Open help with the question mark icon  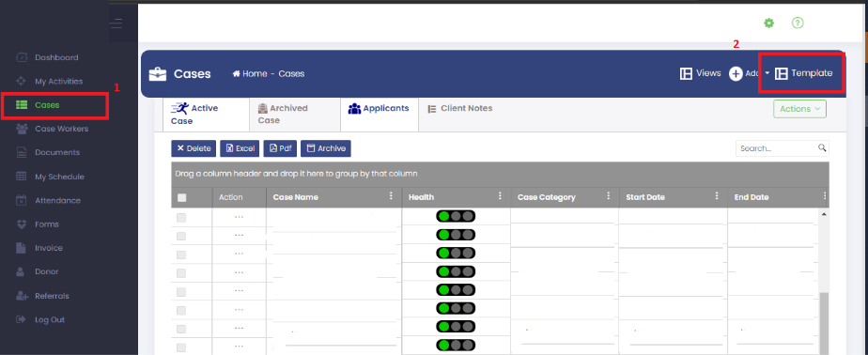point(798,23)
